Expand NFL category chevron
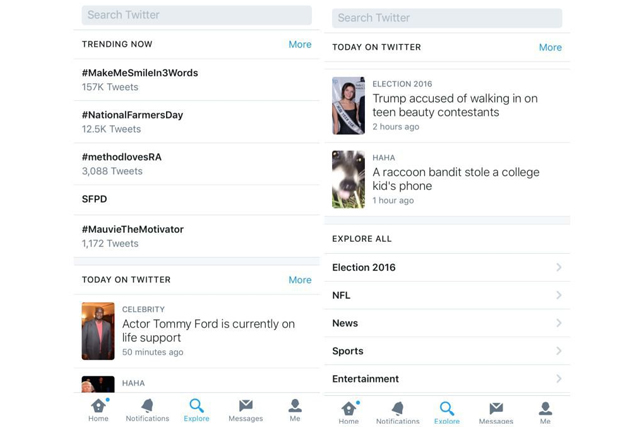642x427 pixels. click(x=558, y=295)
